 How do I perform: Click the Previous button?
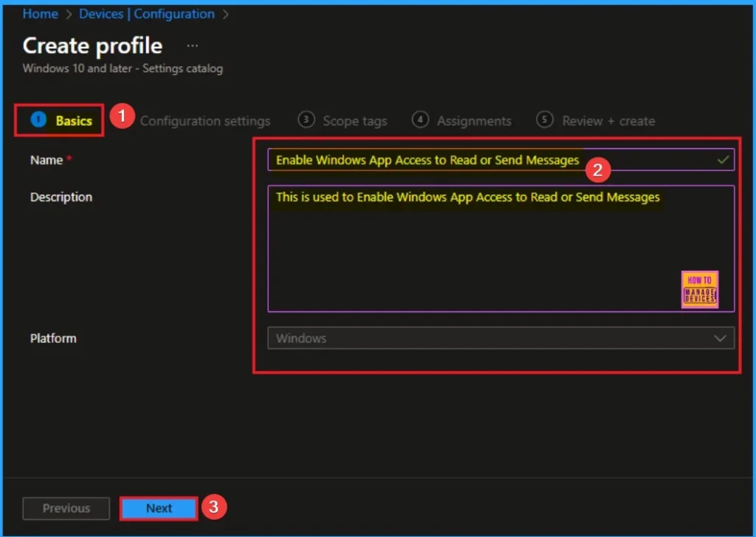click(x=66, y=508)
